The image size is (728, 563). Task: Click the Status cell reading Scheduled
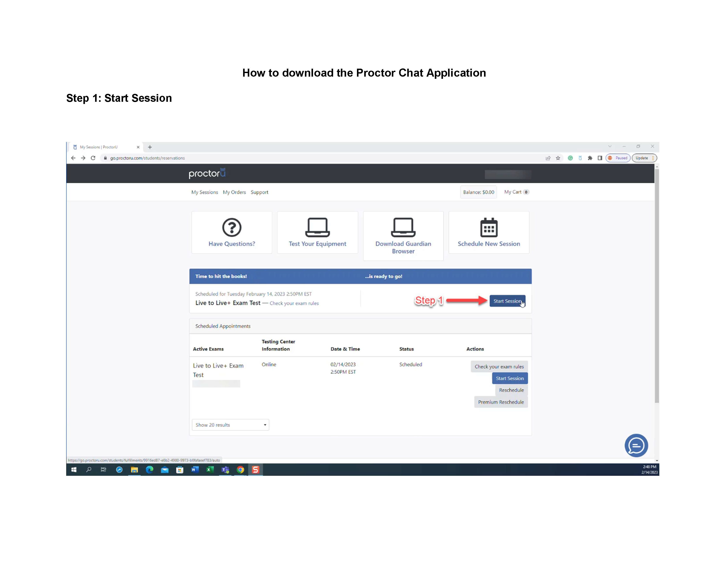tap(410, 364)
